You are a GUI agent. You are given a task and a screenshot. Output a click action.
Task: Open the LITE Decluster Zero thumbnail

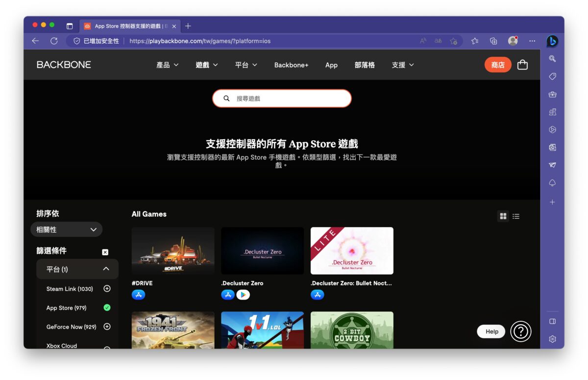(352, 251)
